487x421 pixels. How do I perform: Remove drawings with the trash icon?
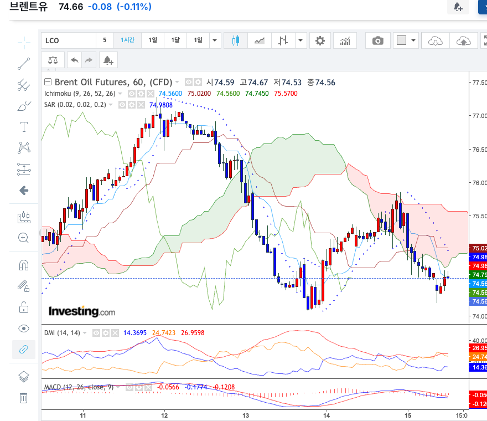pyautogui.click(x=24, y=398)
